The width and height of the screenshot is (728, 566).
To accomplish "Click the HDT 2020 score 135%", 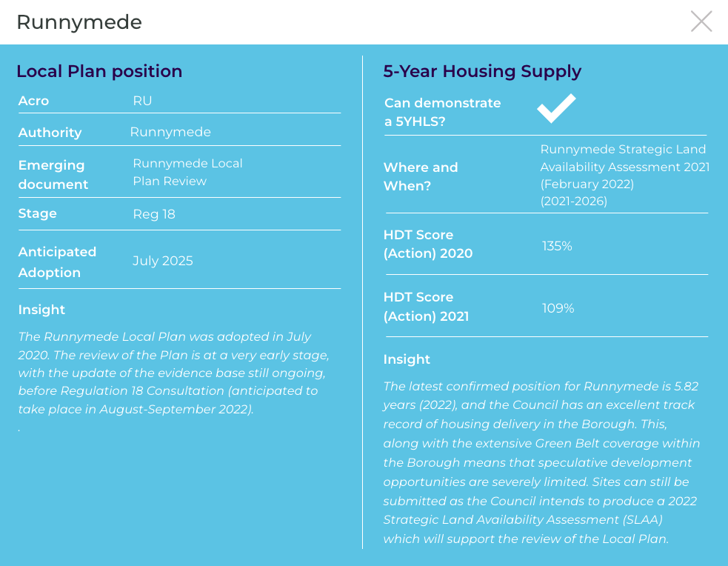I will tap(557, 246).
